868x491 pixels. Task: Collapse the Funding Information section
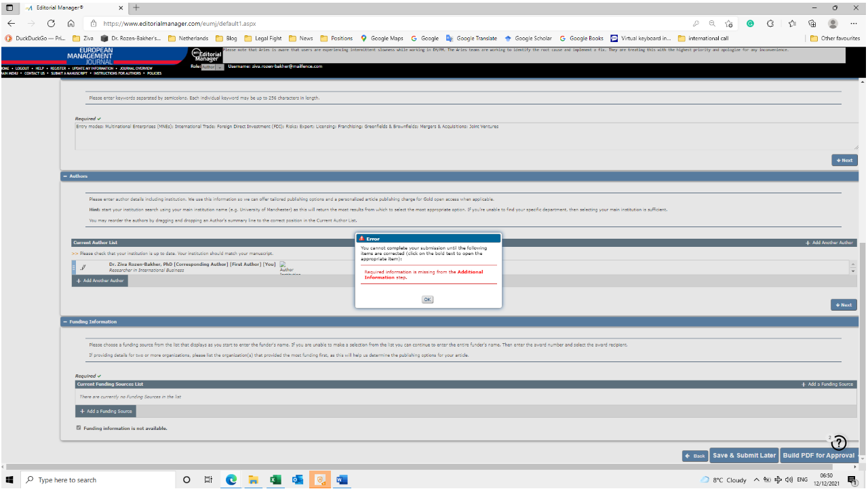[x=64, y=321]
